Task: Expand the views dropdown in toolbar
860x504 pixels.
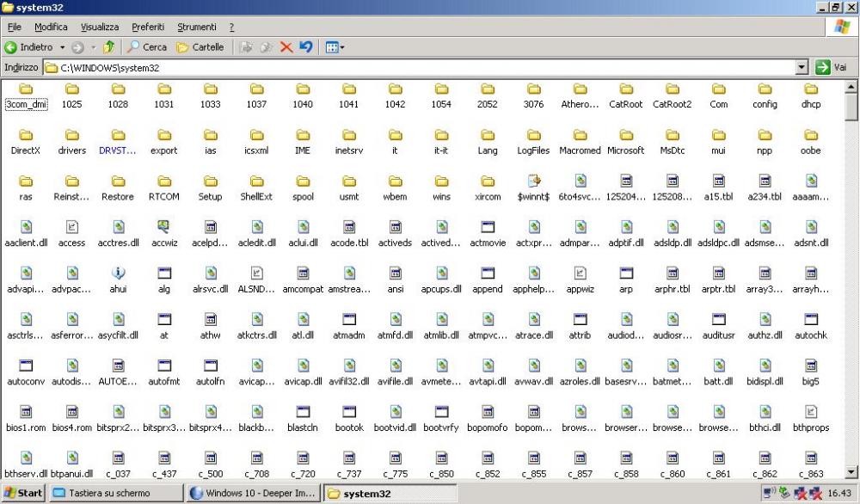Action: tap(342, 47)
